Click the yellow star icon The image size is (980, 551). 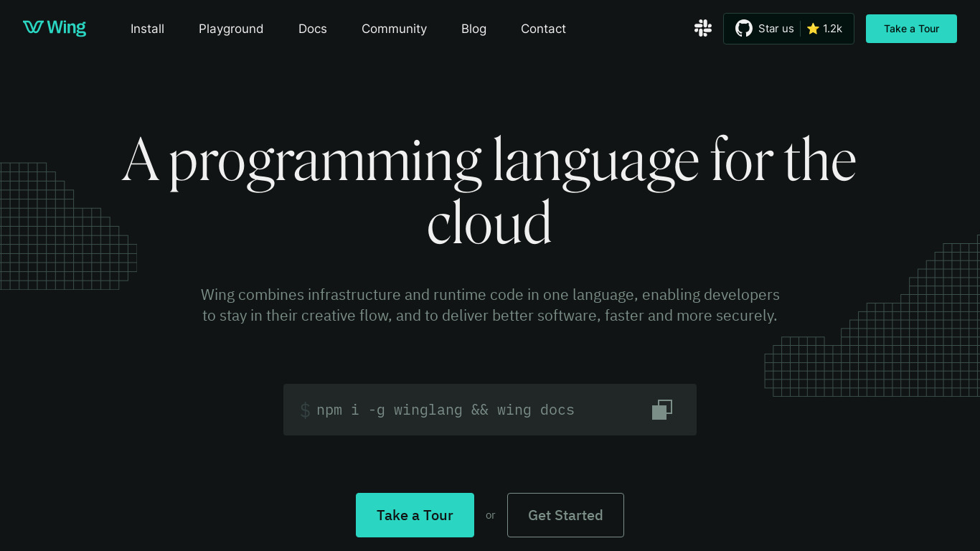click(813, 29)
